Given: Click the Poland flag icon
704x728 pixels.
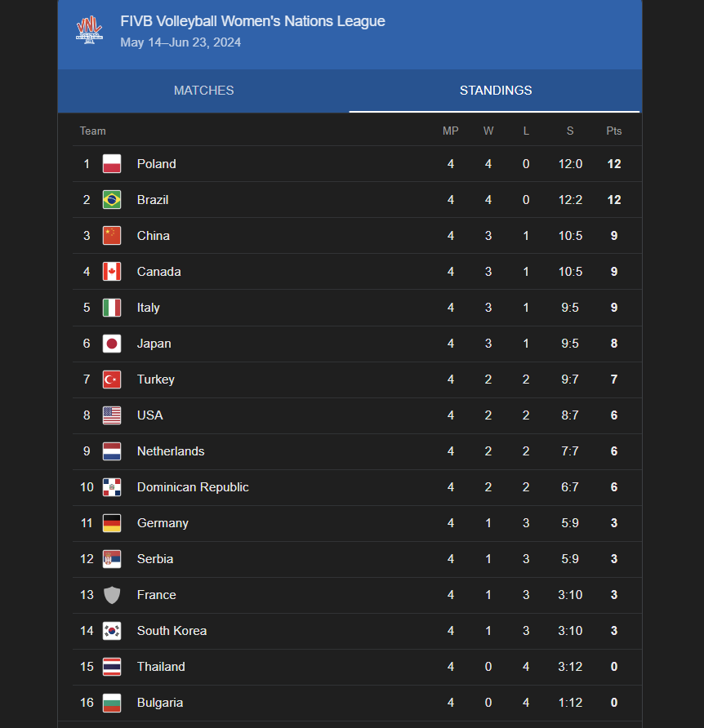Looking at the screenshot, I should click(112, 164).
